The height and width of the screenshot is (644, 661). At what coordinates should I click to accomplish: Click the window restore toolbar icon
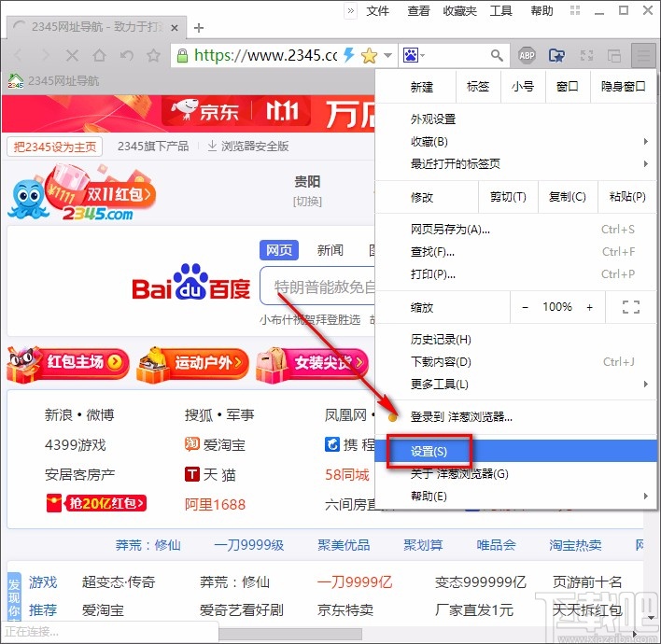pyautogui.click(x=614, y=55)
